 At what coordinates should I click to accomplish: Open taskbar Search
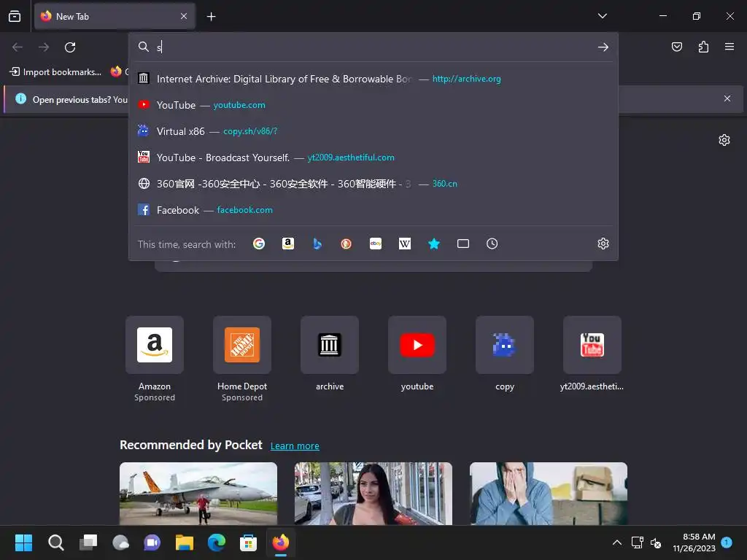pos(55,542)
